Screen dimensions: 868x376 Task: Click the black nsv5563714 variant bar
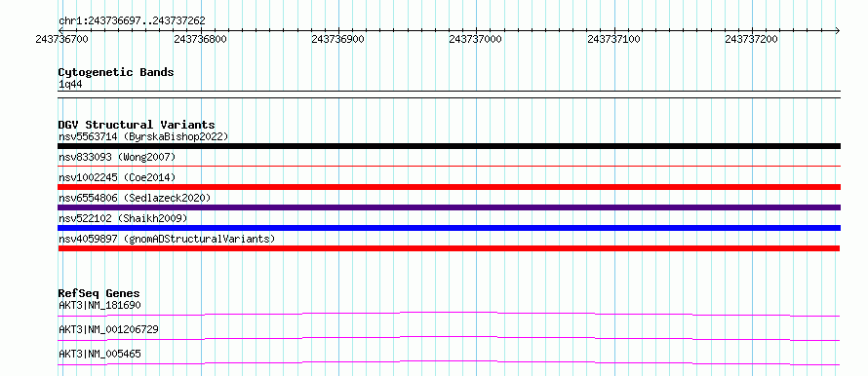449,146
